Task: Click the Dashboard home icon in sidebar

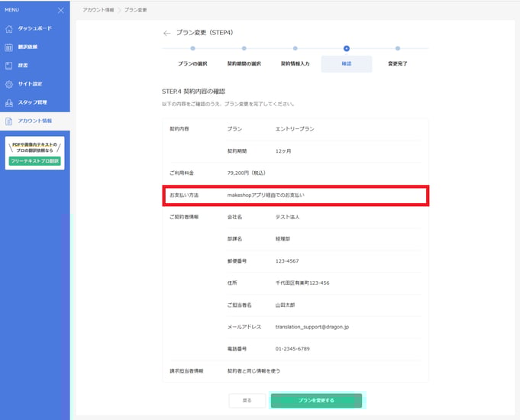Action: pos(9,29)
